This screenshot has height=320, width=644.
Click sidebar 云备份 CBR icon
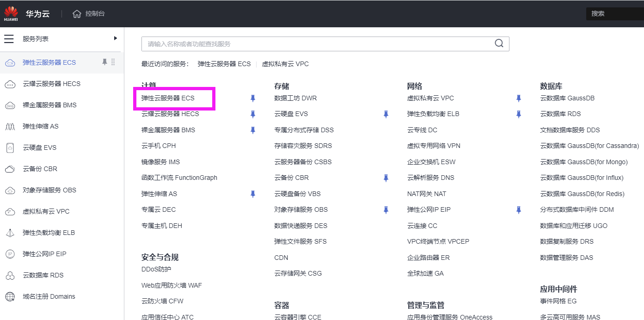[x=10, y=169]
